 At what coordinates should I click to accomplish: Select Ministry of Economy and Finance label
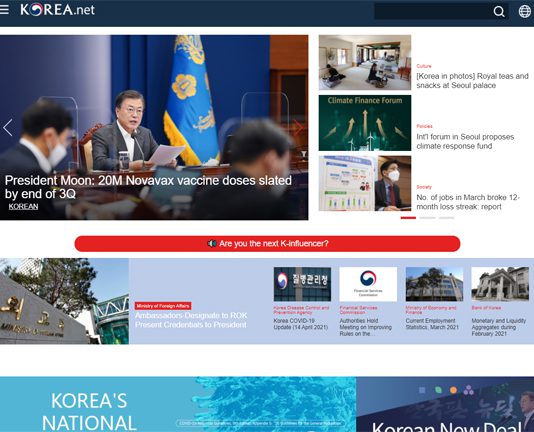(x=430, y=310)
